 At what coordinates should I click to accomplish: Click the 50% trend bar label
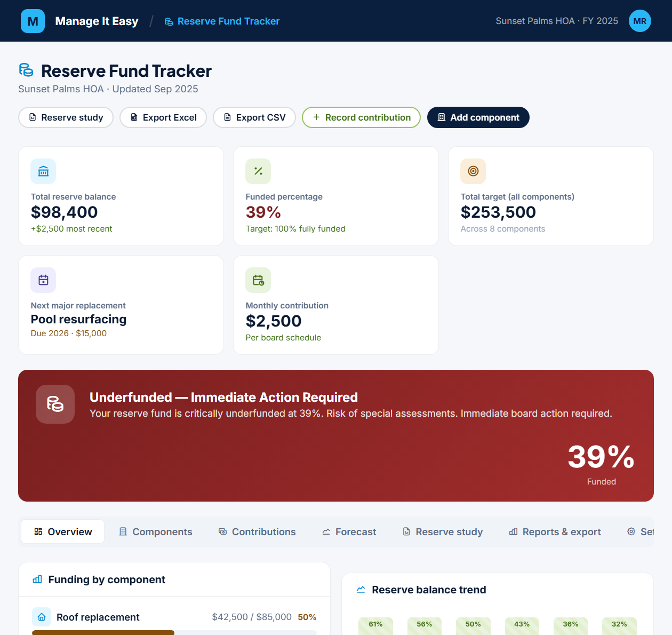pyautogui.click(x=473, y=624)
